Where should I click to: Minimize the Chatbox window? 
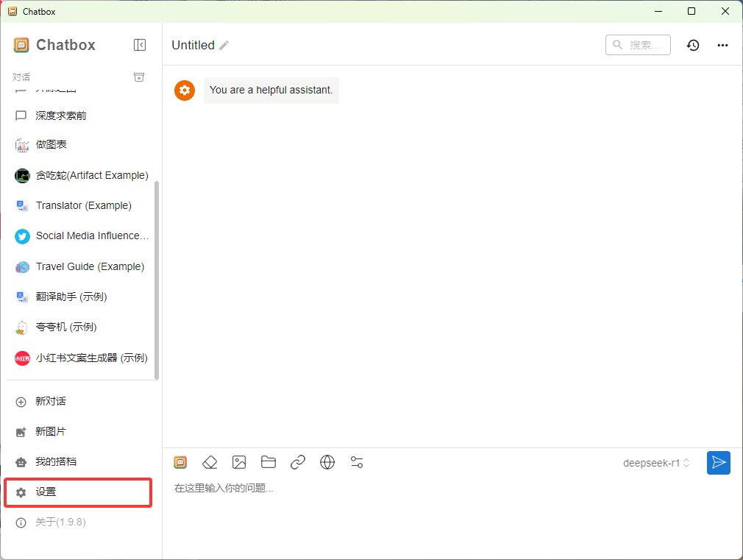(x=658, y=11)
